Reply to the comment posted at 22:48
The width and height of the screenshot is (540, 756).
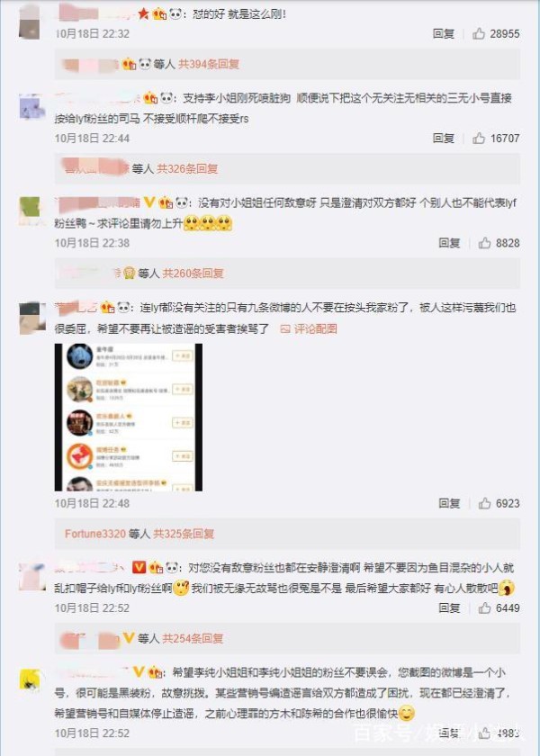point(449,503)
